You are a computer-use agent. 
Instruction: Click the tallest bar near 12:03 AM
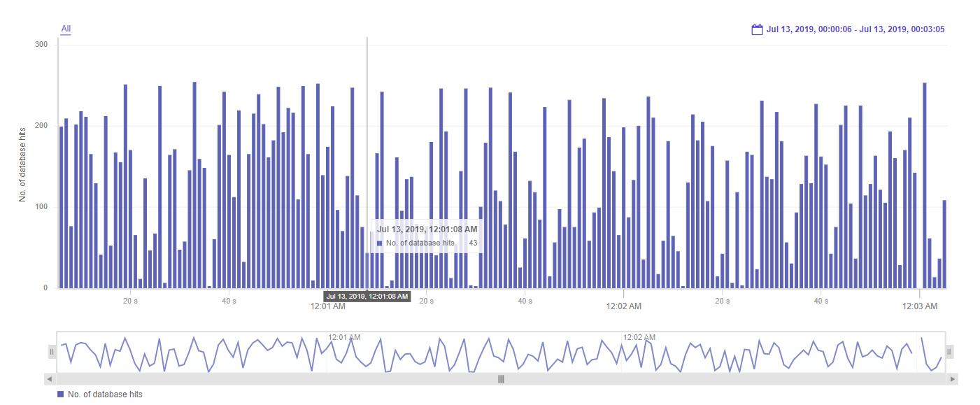(925, 185)
